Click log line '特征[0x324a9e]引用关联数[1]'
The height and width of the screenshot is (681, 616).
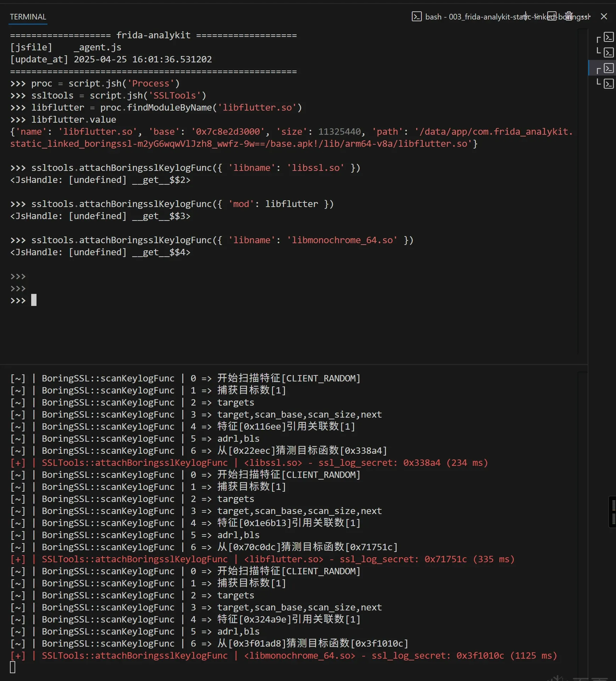point(289,619)
